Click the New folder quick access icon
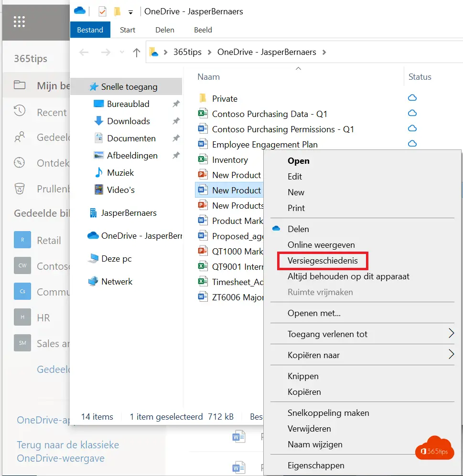 pos(117,12)
